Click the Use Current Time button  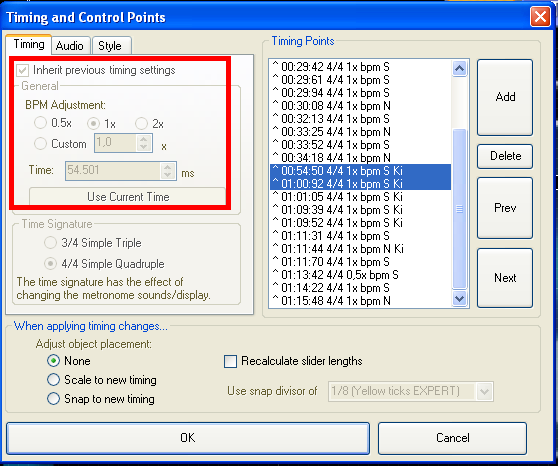pyautogui.click(x=128, y=197)
